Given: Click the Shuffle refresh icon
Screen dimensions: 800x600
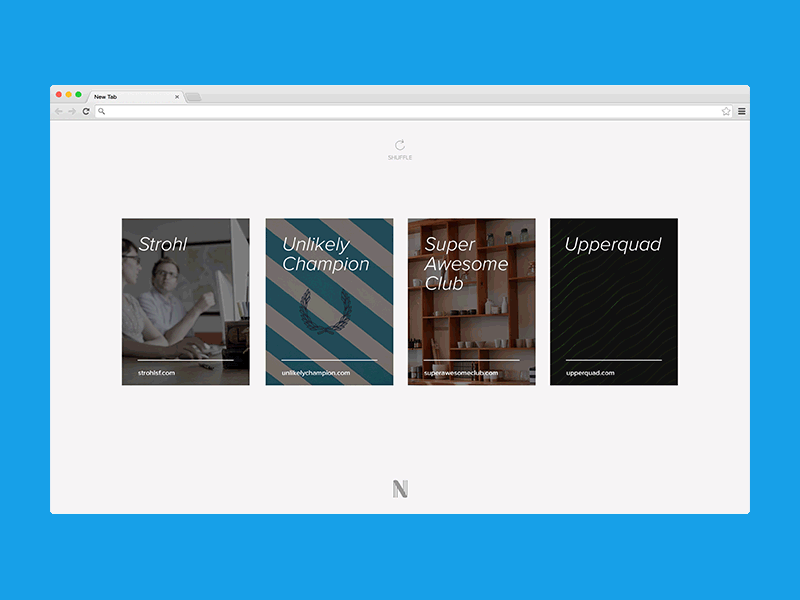Looking at the screenshot, I should [400, 146].
